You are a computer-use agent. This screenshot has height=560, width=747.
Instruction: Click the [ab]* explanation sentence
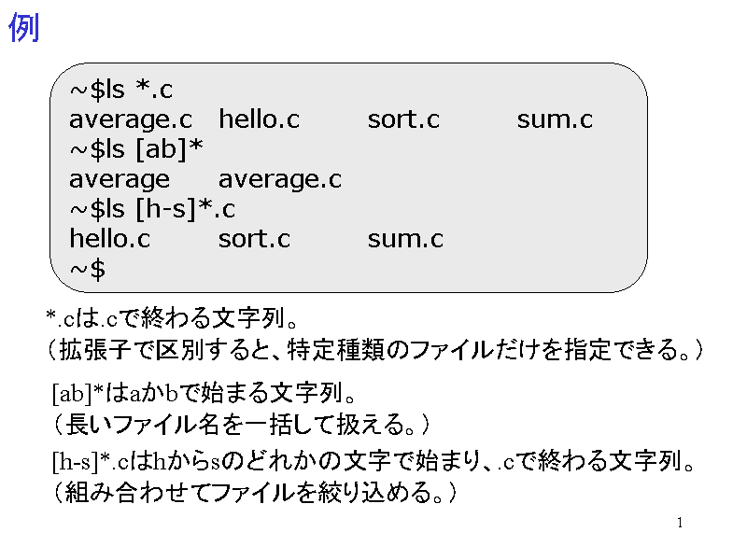coord(204,393)
